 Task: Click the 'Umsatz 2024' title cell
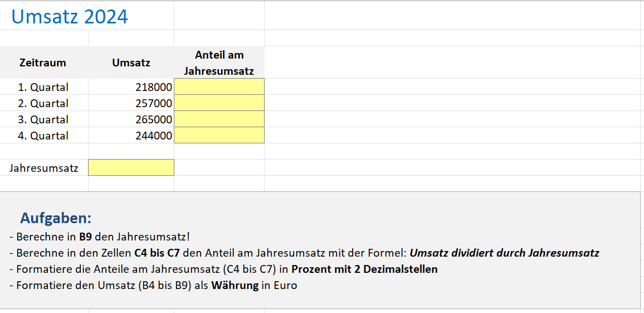tap(70, 17)
